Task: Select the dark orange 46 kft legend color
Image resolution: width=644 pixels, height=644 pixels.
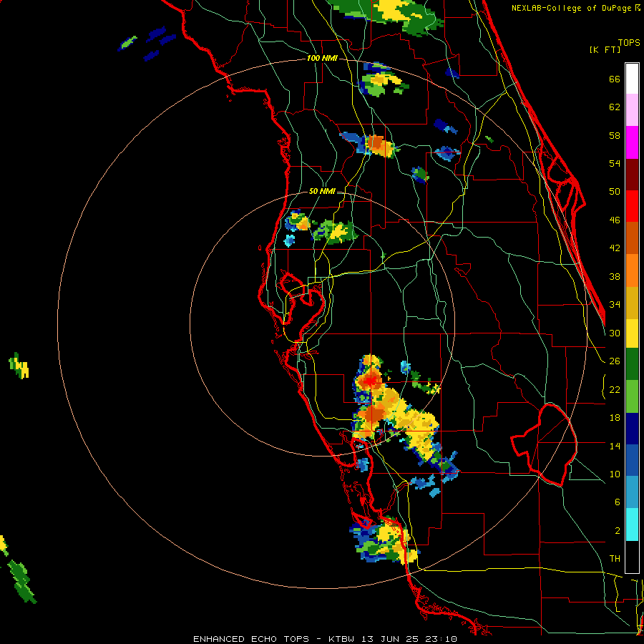Action: 632,238
